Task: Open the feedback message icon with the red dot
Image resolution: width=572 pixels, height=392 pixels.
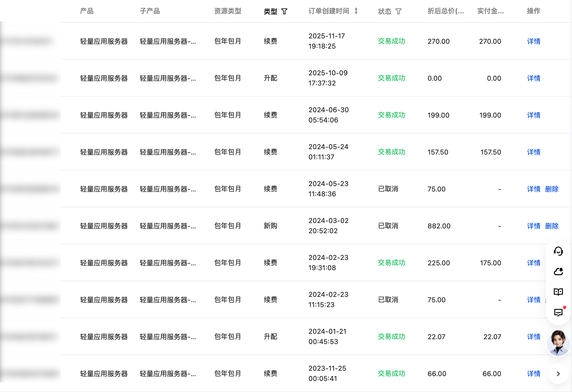Action: pyautogui.click(x=558, y=312)
